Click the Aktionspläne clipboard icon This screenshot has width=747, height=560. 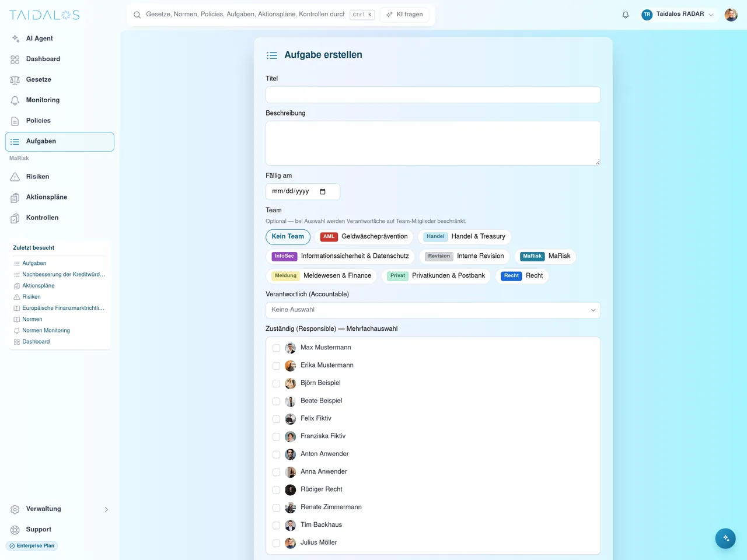pyautogui.click(x=15, y=197)
